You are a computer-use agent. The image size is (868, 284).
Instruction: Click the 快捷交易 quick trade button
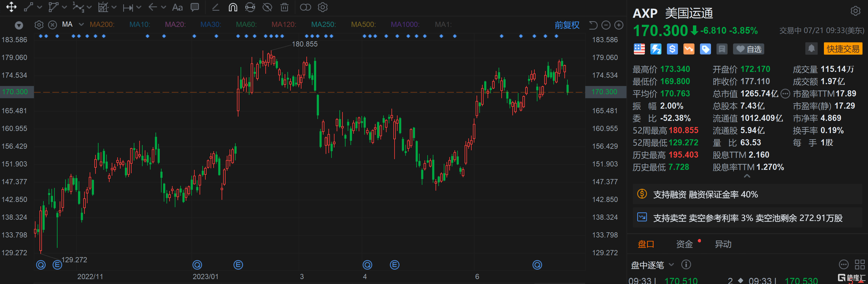pyautogui.click(x=843, y=49)
